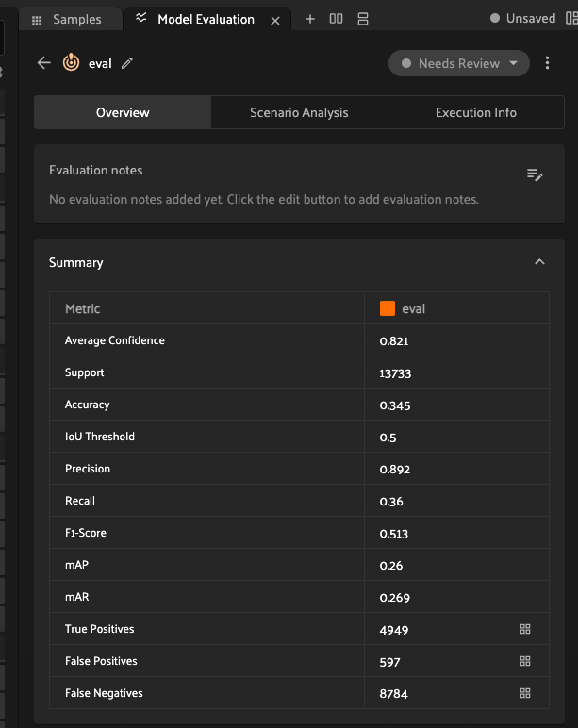578x728 pixels.
Task: View False Negatives samples grid icon
Action: click(x=525, y=693)
